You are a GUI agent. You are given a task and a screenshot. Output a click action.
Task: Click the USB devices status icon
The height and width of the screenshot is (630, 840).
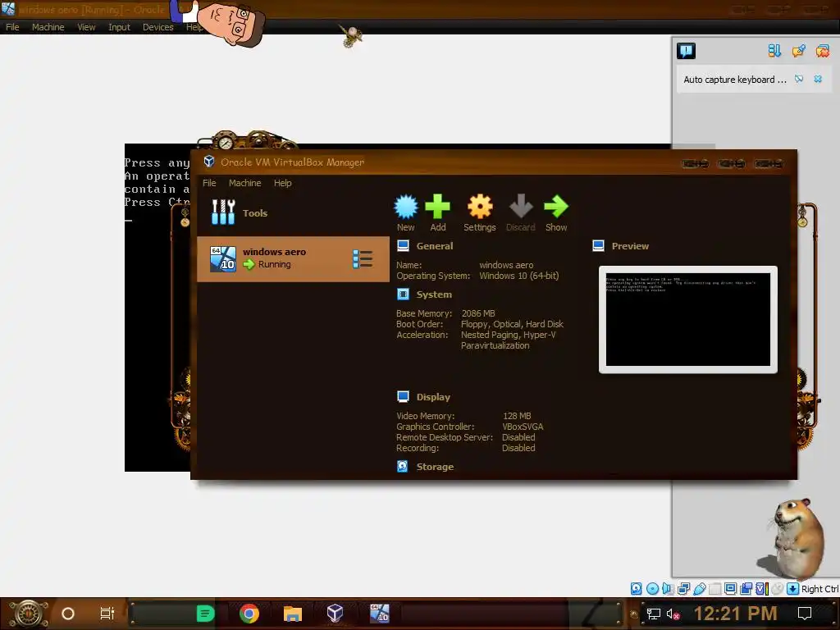(x=699, y=589)
